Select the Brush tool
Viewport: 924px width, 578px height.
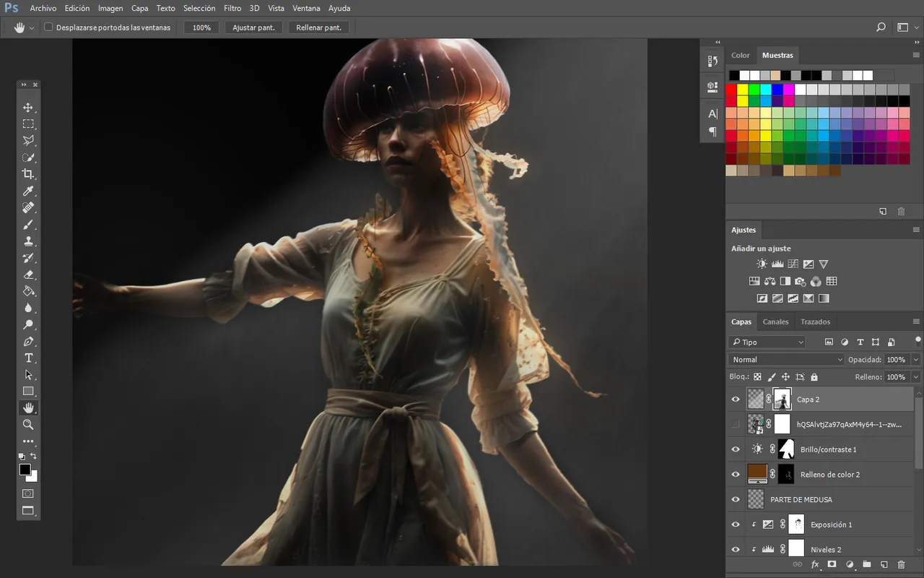coord(28,225)
